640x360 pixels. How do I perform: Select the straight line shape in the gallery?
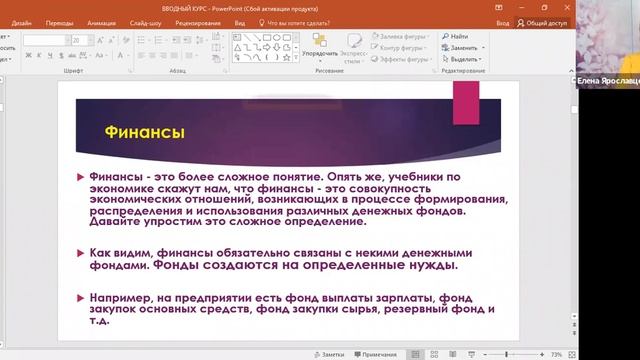point(247,38)
